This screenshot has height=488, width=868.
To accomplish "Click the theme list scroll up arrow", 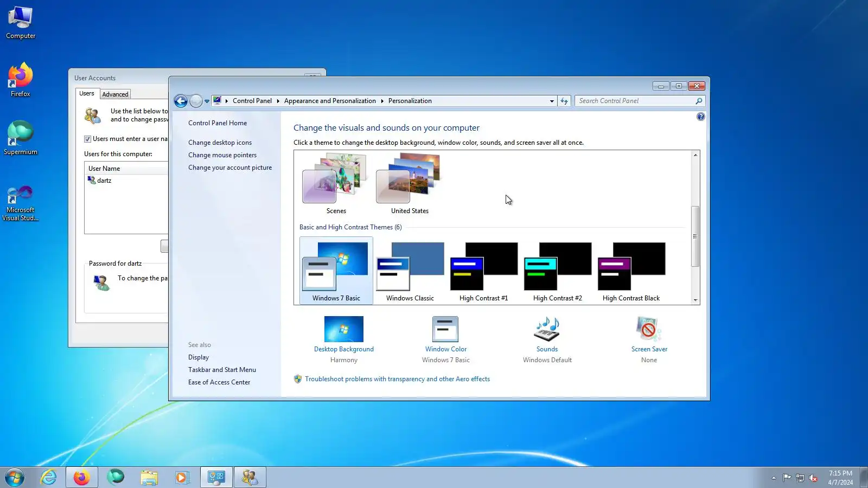I will pos(695,155).
